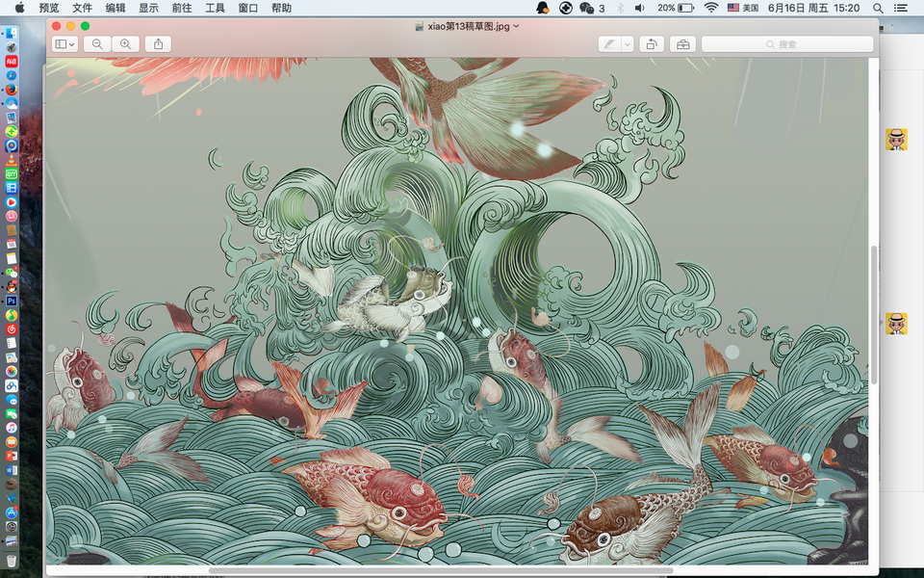Open iTunes in the Dock
Image resolution: width=924 pixels, height=578 pixels.
pos(12,428)
